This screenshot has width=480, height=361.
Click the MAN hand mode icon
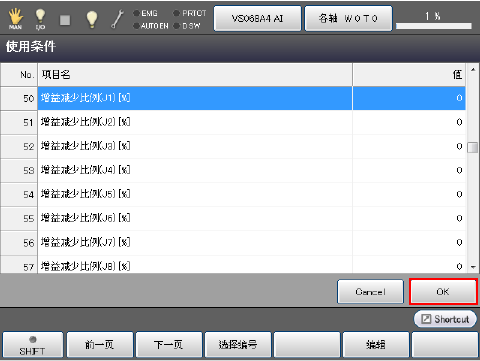[15, 19]
